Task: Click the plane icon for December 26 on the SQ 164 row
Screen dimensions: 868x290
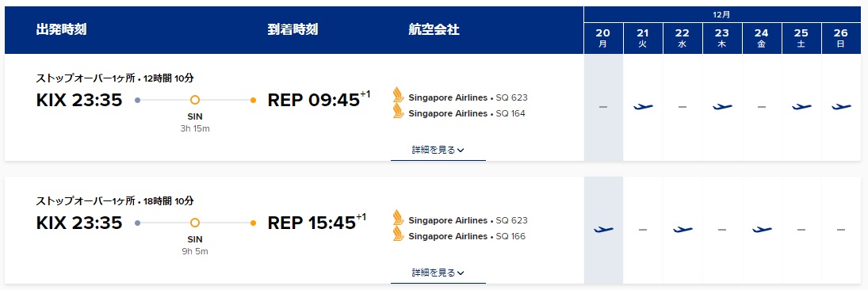Action: (x=841, y=107)
